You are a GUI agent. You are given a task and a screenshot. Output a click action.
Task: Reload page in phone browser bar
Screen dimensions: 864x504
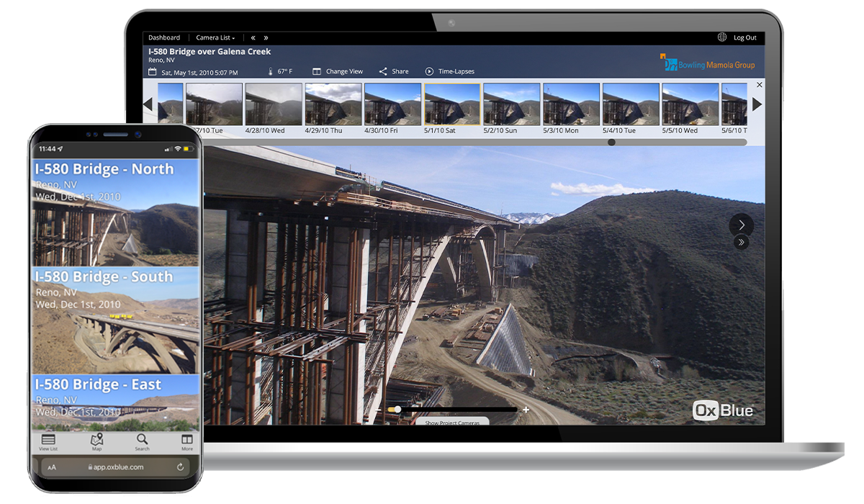click(x=179, y=467)
